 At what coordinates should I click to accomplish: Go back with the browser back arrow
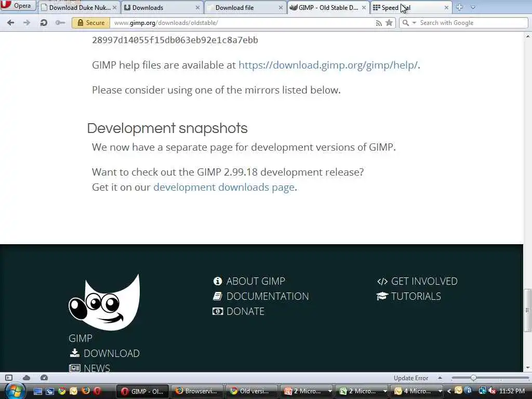(11, 23)
